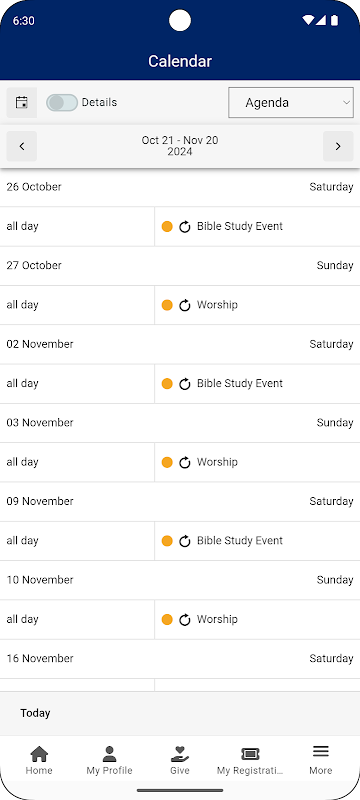The height and width of the screenshot is (800, 360).
Task: Select the 16 November Saturday date header
Action: pos(180,659)
